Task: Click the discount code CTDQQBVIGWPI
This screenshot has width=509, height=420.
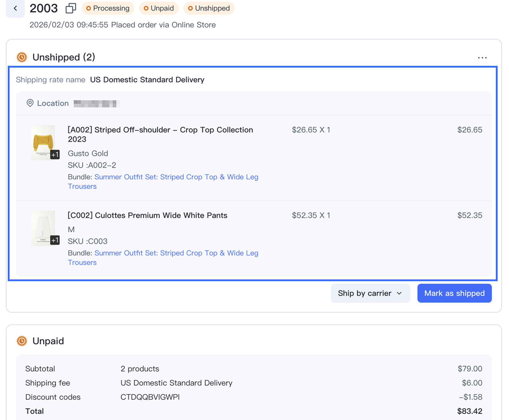Action: [150, 397]
